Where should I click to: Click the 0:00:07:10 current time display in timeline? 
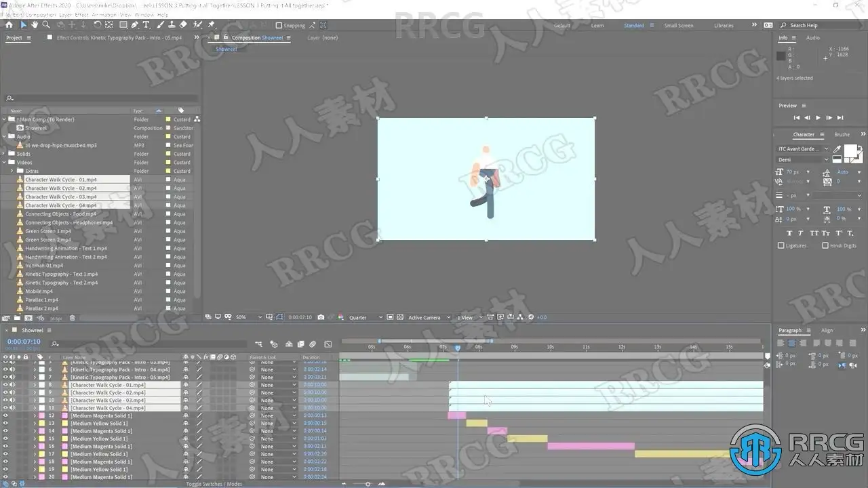point(24,342)
